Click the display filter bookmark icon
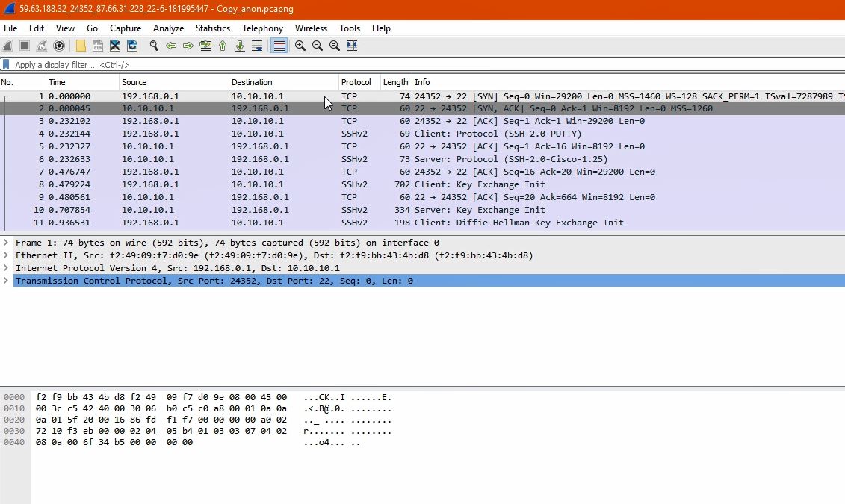The image size is (845, 504). 6,65
